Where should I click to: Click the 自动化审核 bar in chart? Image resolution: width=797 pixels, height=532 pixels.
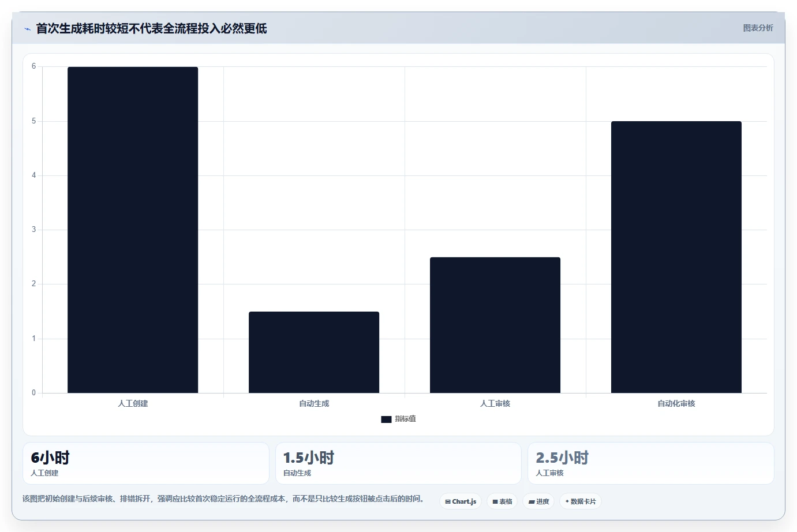click(x=676, y=257)
